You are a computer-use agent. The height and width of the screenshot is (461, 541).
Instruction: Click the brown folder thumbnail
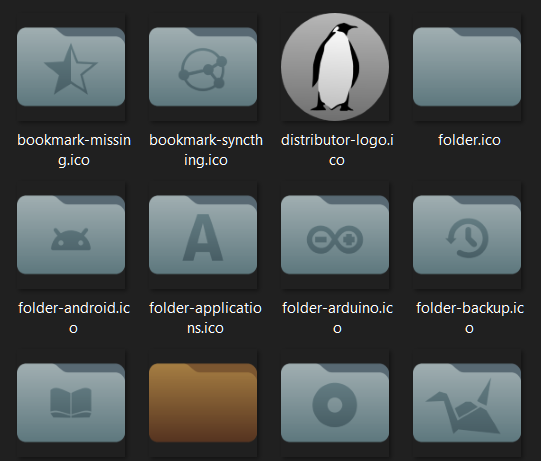[x=203, y=403]
